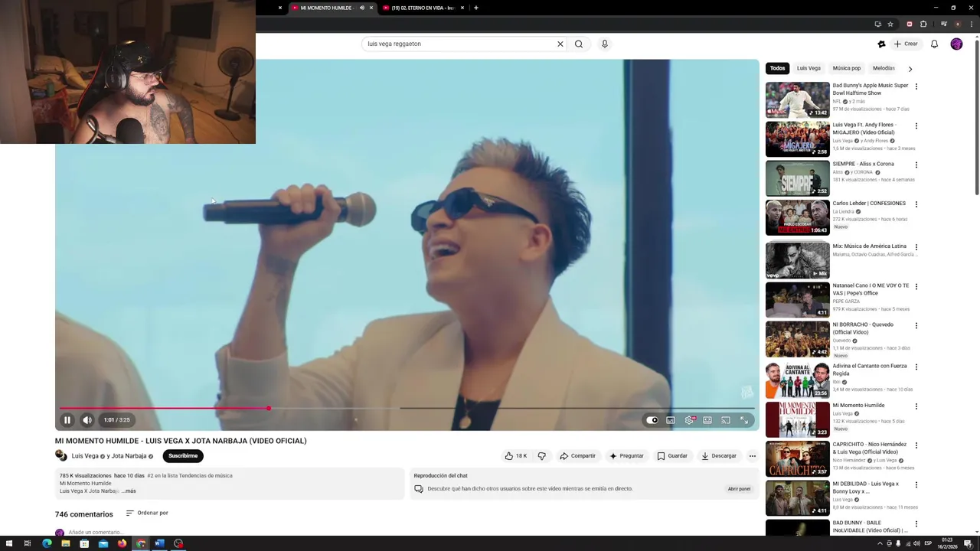Screen dimensions: 980x551
Task: Open a new browser tab
Action: tap(476, 8)
